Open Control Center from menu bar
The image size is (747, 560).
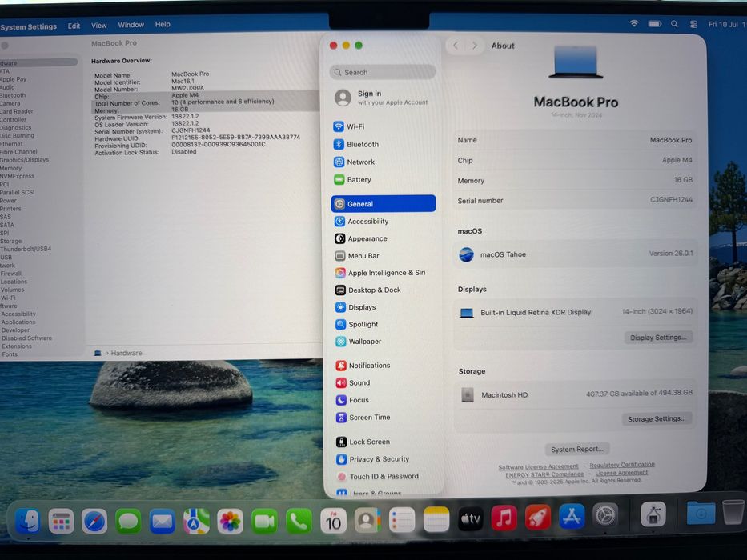coord(693,24)
